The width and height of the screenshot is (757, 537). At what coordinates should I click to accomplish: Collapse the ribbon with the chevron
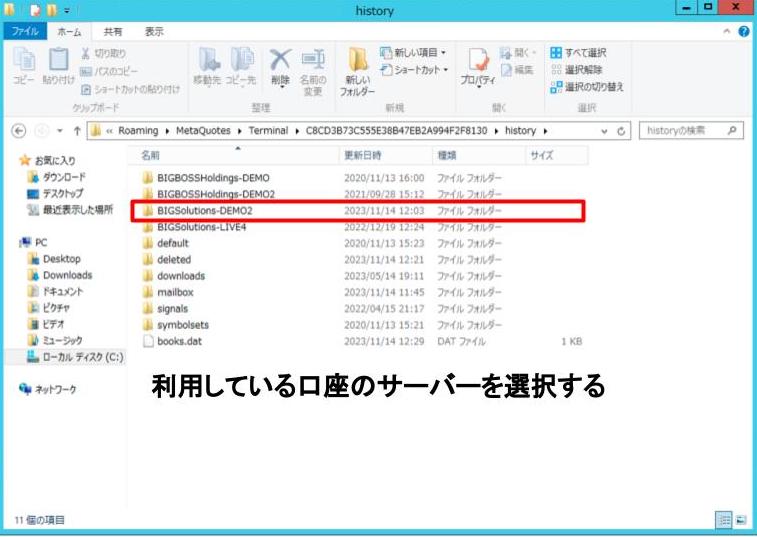[x=727, y=32]
